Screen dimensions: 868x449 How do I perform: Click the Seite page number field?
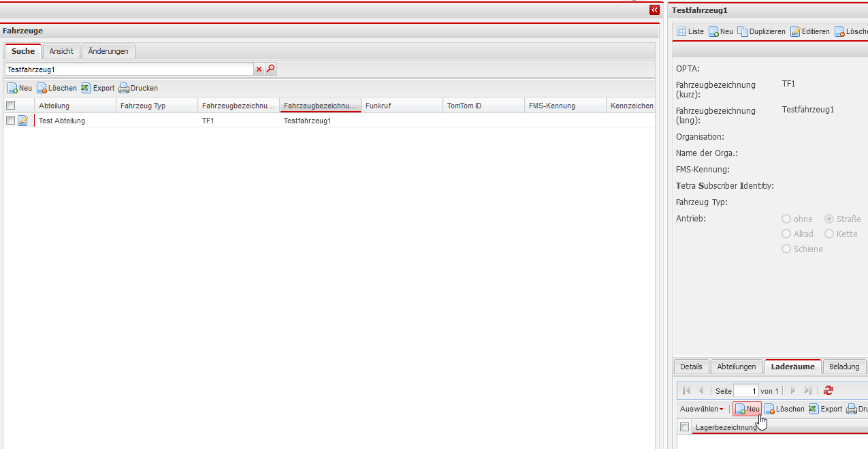click(x=745, y=391)
